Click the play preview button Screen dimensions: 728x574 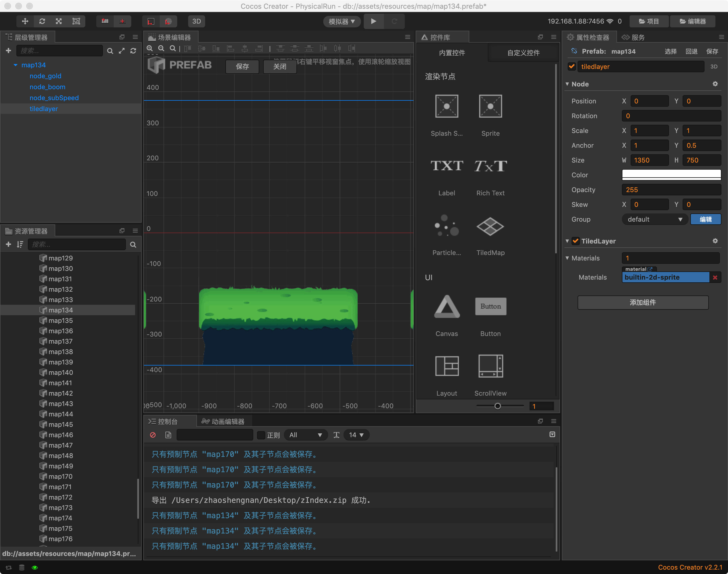tap(373, 21)
